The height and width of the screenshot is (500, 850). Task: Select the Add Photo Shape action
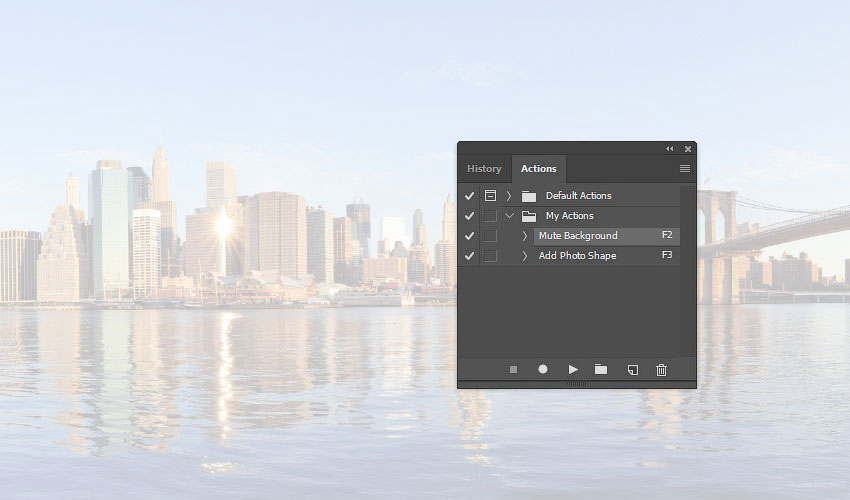607,256
